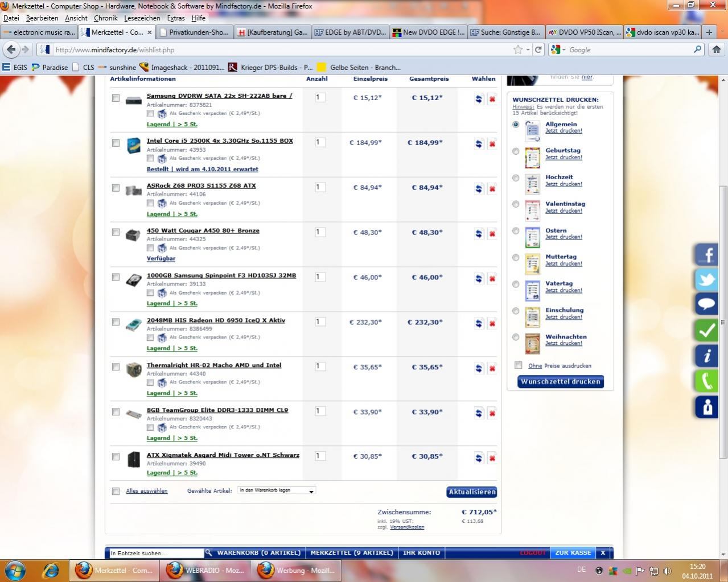Click the LOGOUT link
Viewport: 728px width, 582px height.
point(533,553)
